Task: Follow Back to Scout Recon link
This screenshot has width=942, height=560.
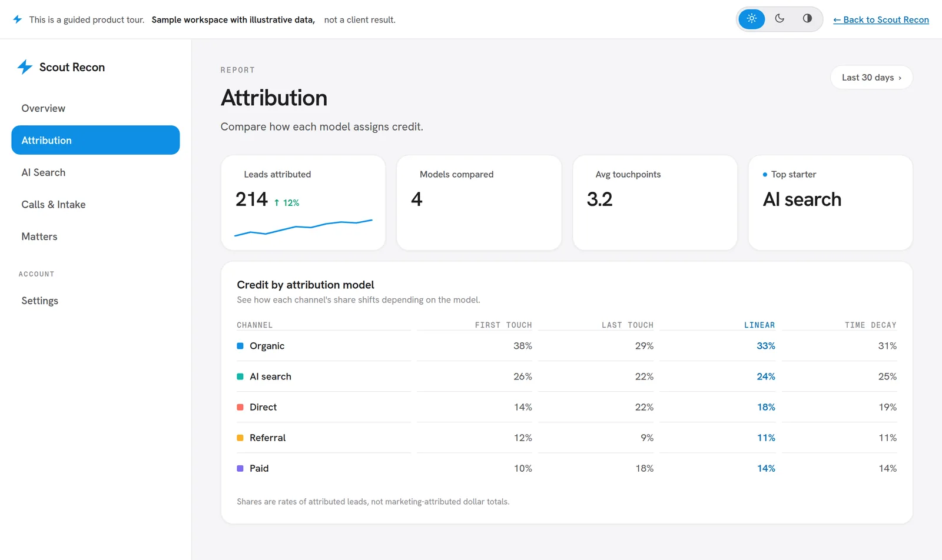Action: (881, 19)
